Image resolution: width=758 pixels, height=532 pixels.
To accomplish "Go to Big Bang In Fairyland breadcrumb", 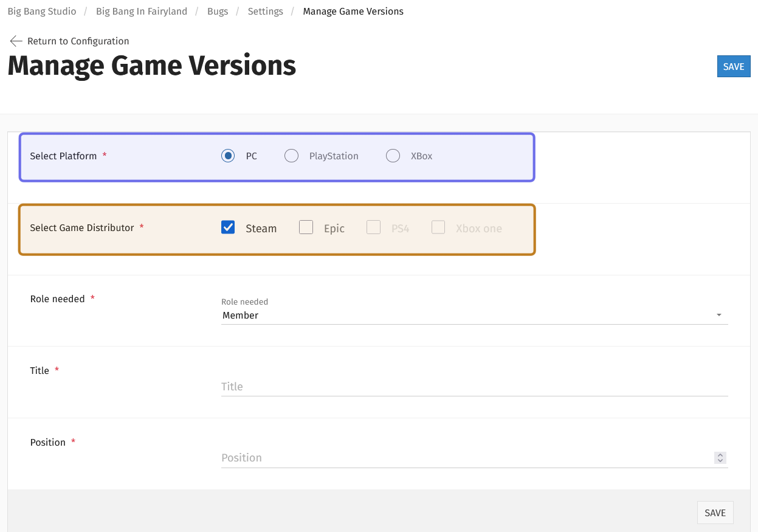I will [x=142, y=11].
